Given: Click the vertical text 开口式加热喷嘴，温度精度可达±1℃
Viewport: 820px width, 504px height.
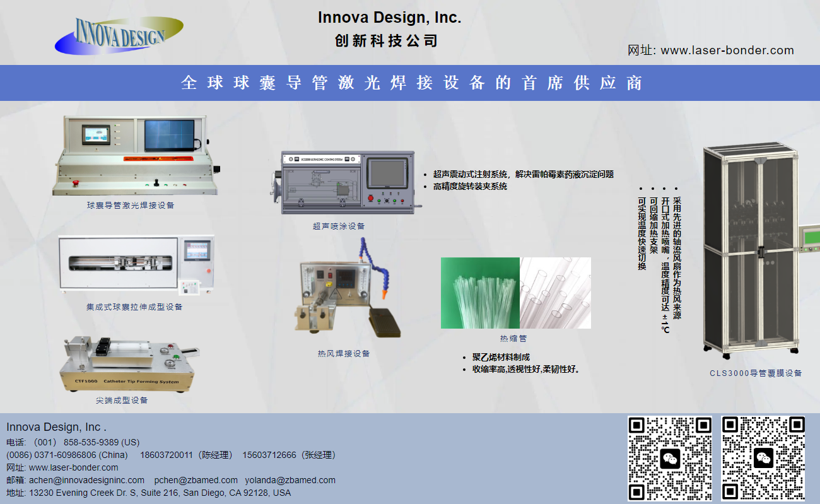Looking at the screenshot, I should coord(665,265).
